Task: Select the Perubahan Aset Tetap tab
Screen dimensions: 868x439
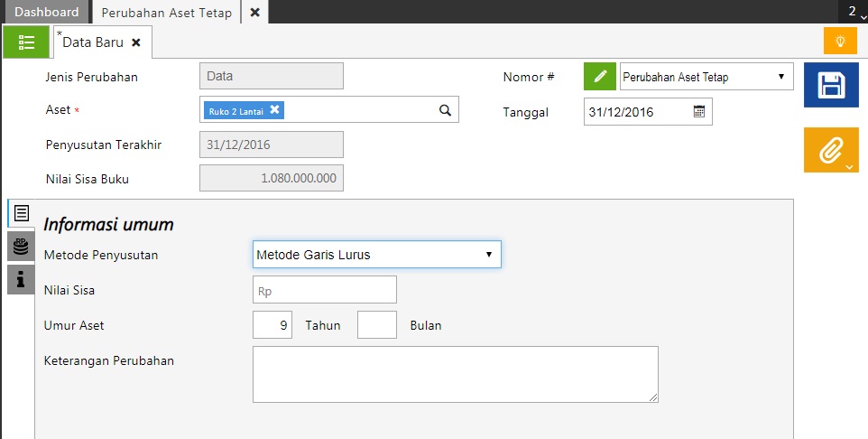Action: coord(166,12)
